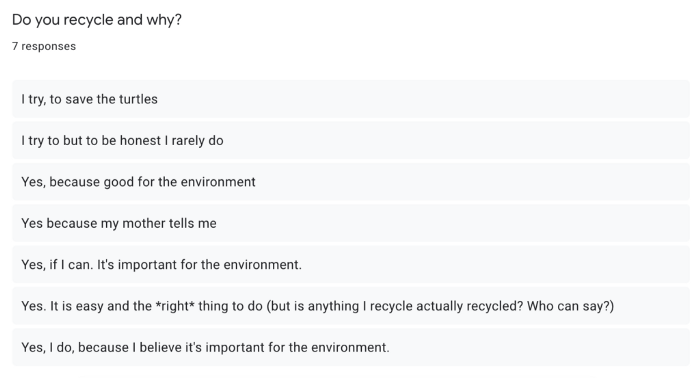Screen dimensions: 700x378
Task: Select the "I rarely do" honest response row
Action: (351, 141)
